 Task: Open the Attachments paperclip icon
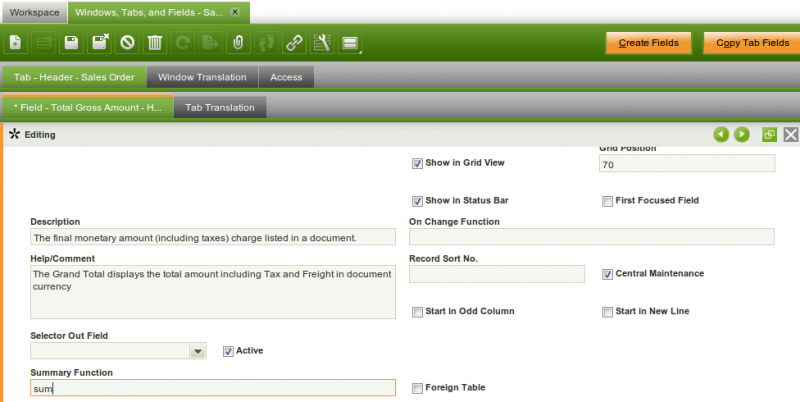(238, 43)
